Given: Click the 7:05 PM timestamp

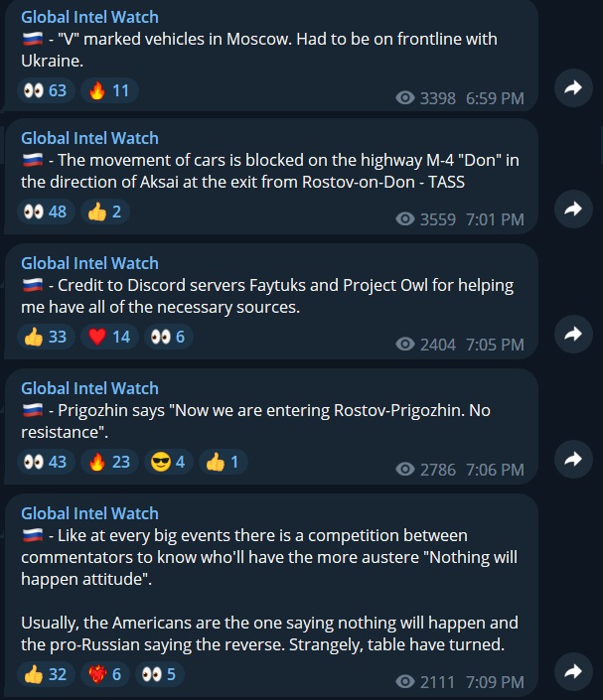Looking at the screenshot, I should click(495, 345).
